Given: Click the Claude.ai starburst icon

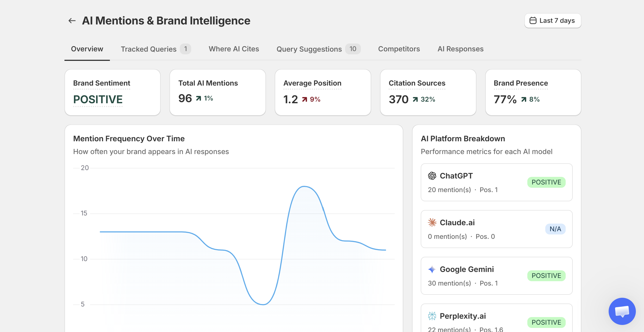Looking at the screenshot, I should 432,223.
